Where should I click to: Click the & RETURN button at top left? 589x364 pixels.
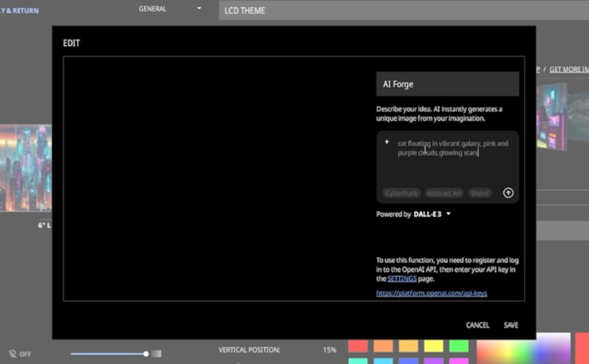(x=19, y=10)
